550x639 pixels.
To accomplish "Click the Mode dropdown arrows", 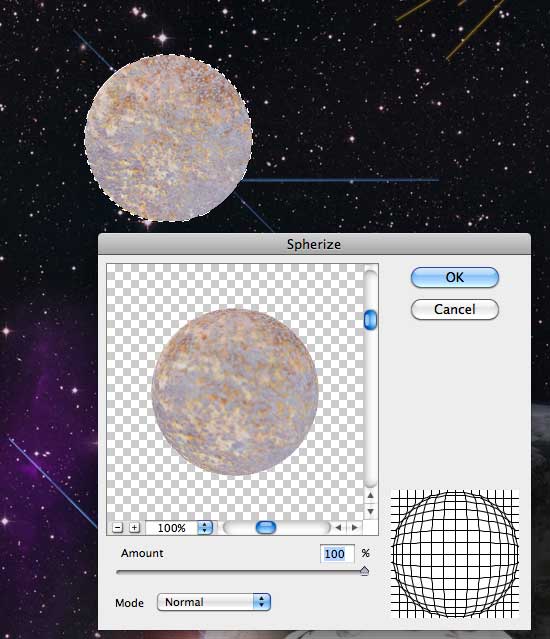I will click(x=262, y=602).
